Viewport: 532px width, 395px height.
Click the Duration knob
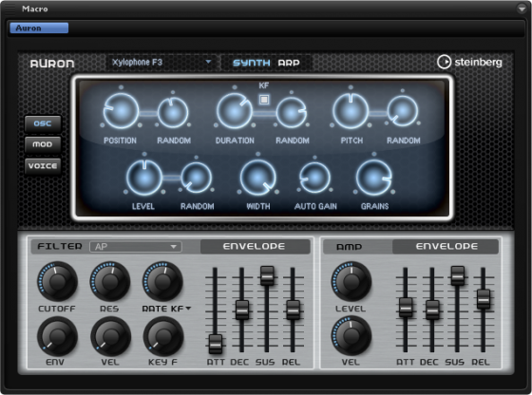(235, 111)
